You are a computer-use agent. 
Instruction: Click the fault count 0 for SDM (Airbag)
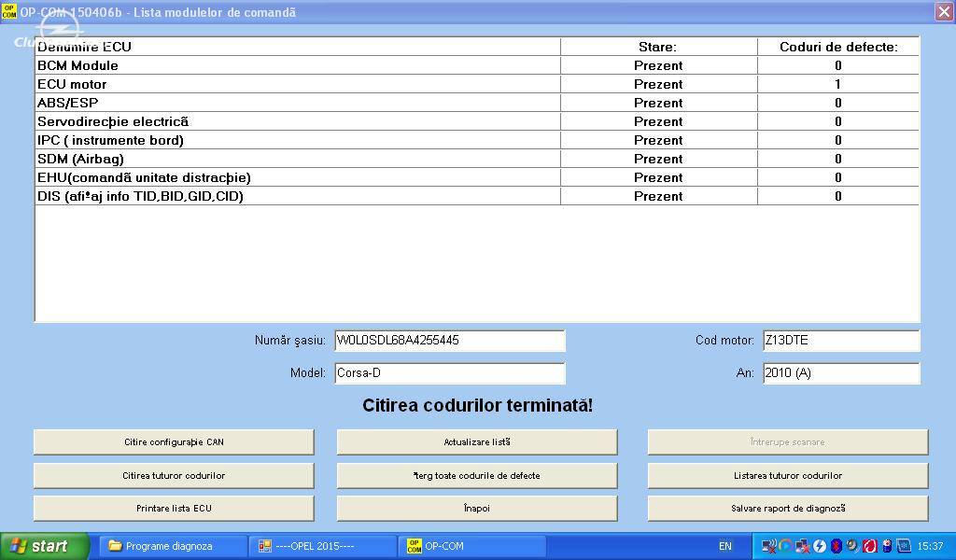point(838,159)
